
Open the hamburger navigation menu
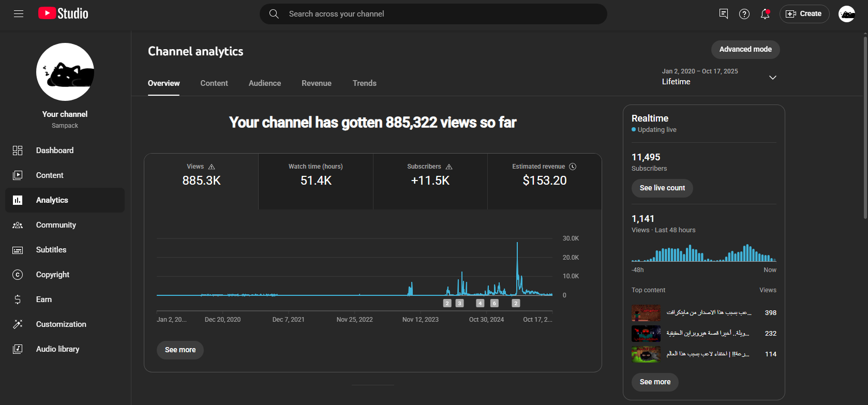[19, 14]
